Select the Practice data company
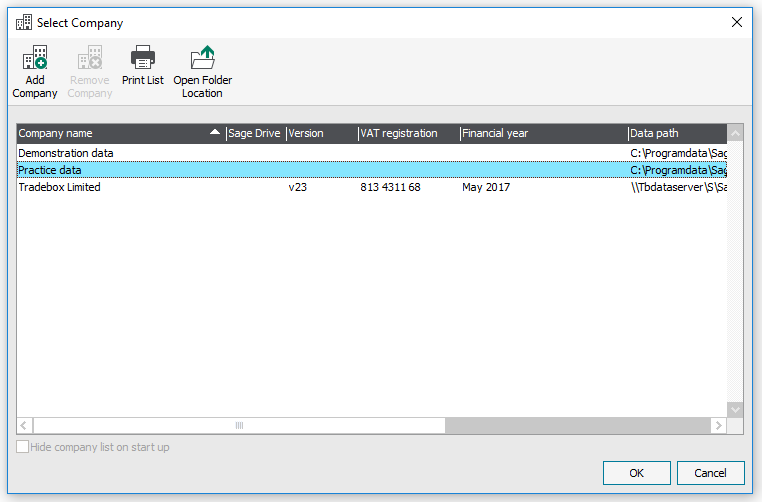This screenshot has width=762, height=502. [372, 170]
